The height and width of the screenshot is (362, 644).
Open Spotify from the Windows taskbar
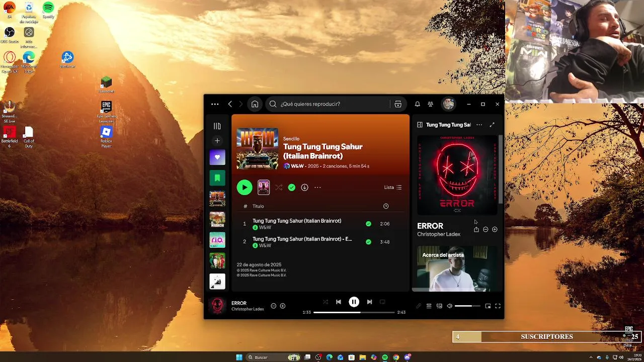pyautogui.click(x=385, y=357)
